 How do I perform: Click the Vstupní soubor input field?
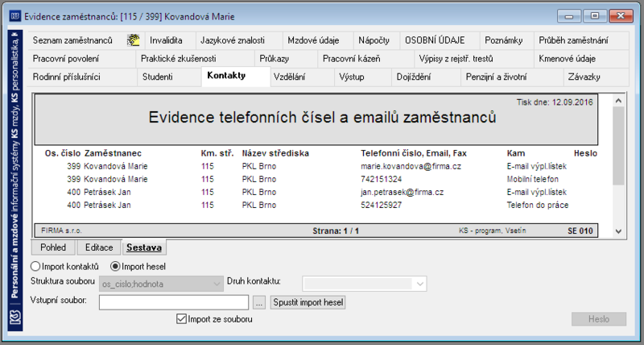(174, 302)
